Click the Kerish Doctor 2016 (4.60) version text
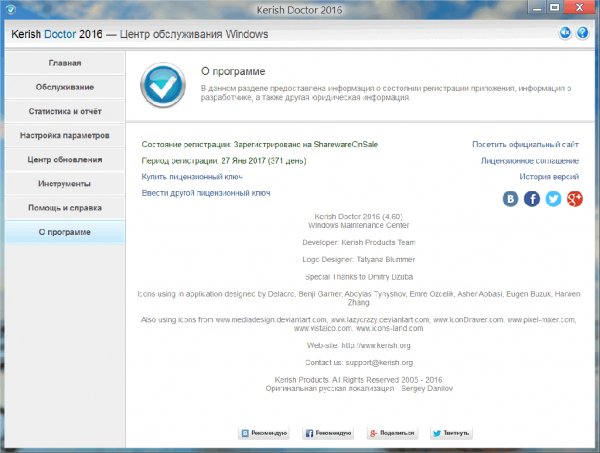Image resolution: width=600 pixels, height=453 pixels. coord(359,217)
